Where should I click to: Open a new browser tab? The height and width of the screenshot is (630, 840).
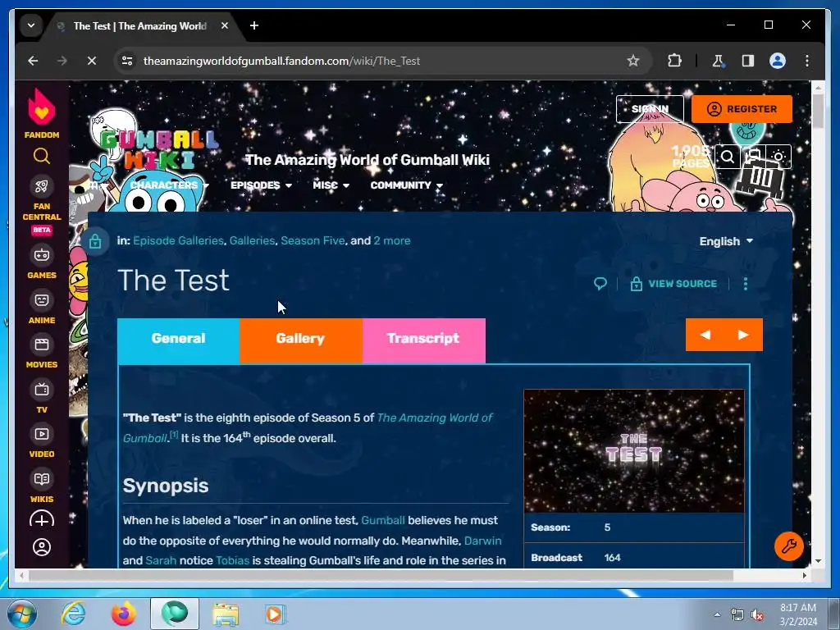[254, 25]
